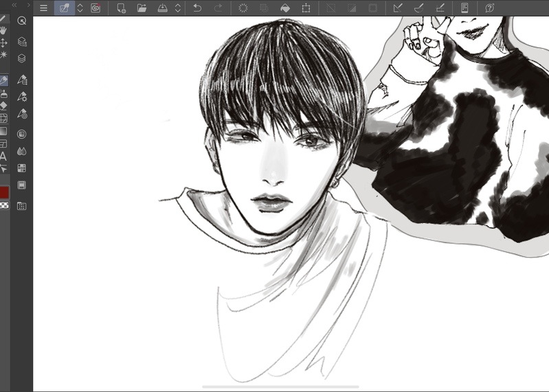Click the canvas horizontal scrollbar
Screen dimensions: 549x392
(280, 387)
